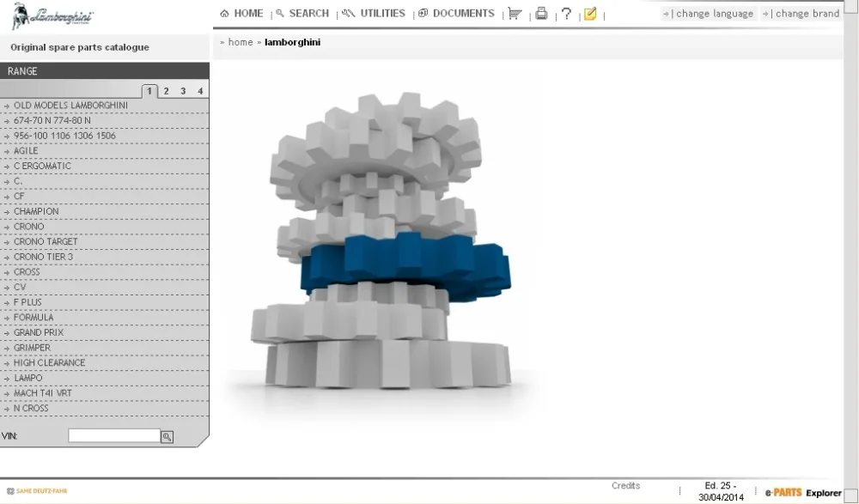
Task: Click the VIN search magnifier button
Action: [168, 437]
